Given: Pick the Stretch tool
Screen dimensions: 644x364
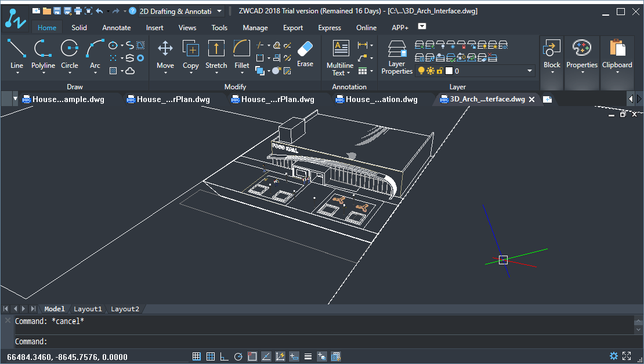Looking at the screenshot, I should tap(216, 53).
